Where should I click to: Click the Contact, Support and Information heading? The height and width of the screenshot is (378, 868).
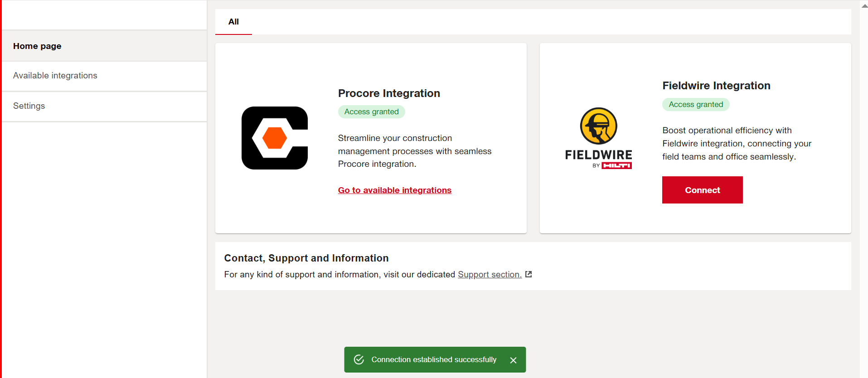tap(306, 258)
